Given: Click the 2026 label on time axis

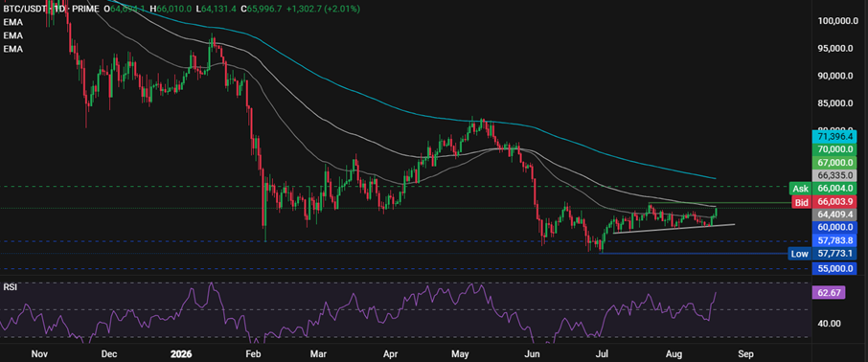Looking at the screenshot, I should click(x=180, y=353).
